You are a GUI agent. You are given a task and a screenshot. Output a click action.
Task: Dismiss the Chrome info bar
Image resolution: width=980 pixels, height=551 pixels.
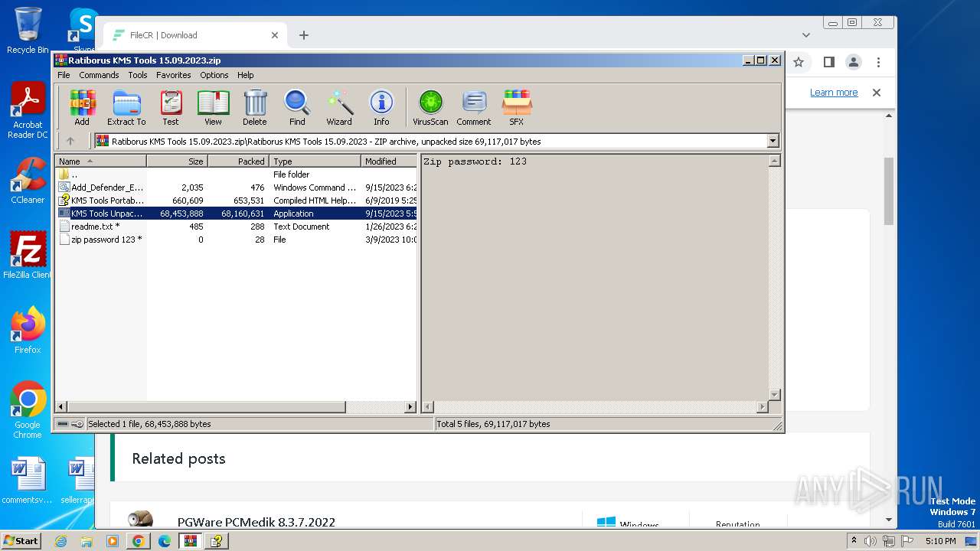pos(877,93)
